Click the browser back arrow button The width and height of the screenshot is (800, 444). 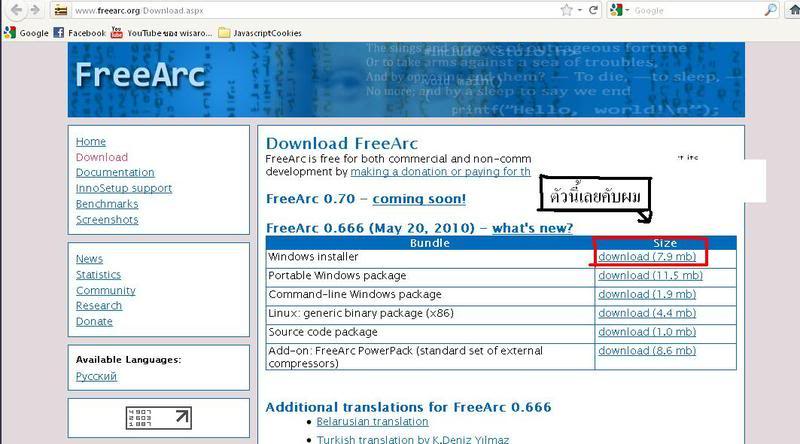(16, 10)
